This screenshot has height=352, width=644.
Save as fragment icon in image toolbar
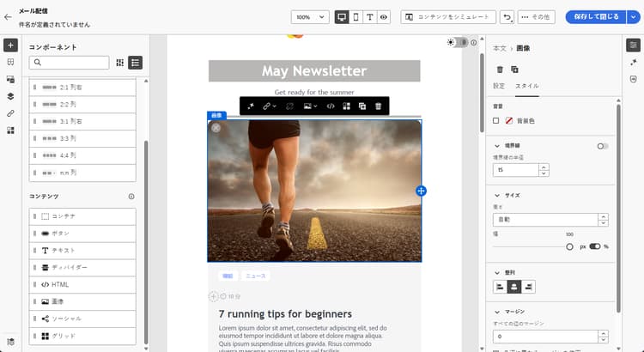(347, 106)
